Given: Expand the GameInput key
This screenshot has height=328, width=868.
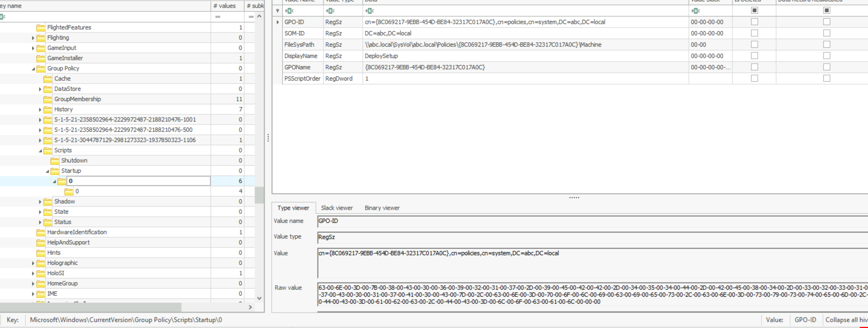Looking at the screenshot, I should [x=33, y=48].
